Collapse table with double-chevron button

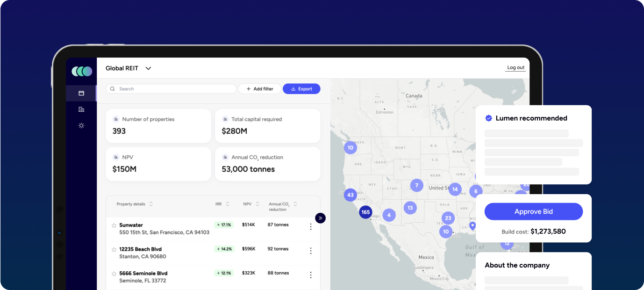[320, 218]
